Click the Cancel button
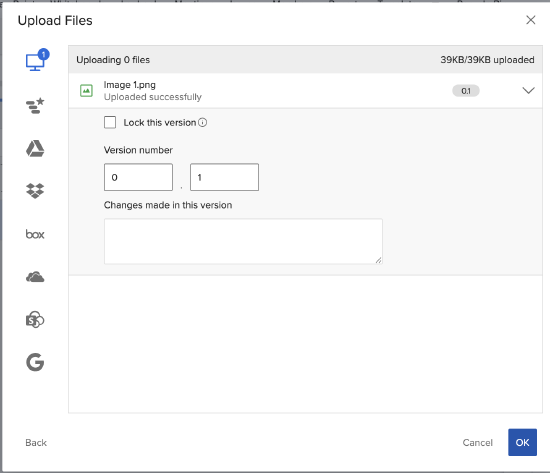 tap(477, 442)
